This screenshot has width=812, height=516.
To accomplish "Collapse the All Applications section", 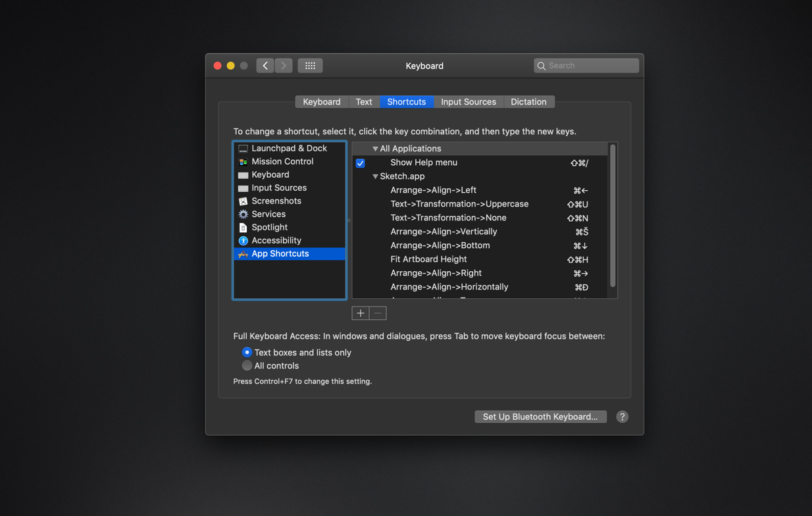I will 375,148.
